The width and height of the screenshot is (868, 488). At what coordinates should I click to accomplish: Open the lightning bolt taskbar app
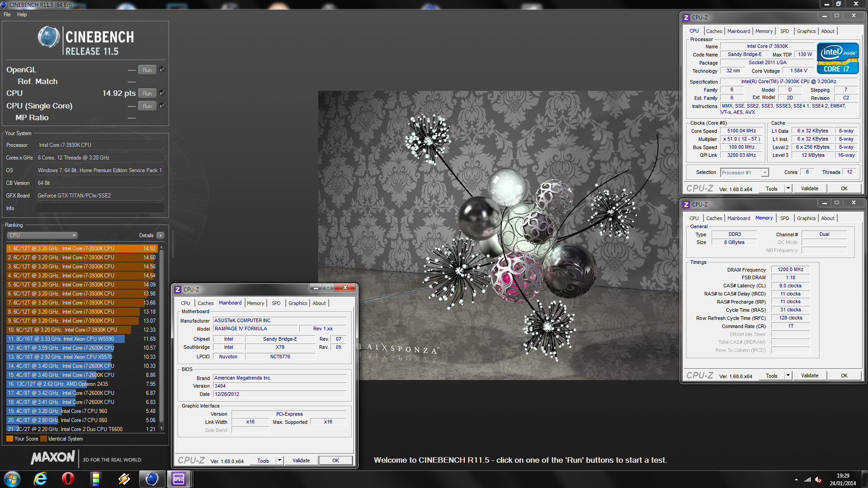tap(124, 479)
